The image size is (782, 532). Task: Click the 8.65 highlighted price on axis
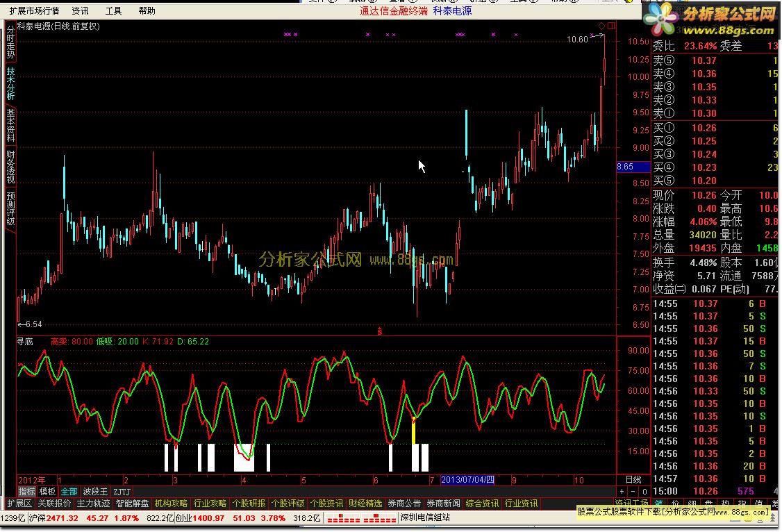click(x=633, y=167)
